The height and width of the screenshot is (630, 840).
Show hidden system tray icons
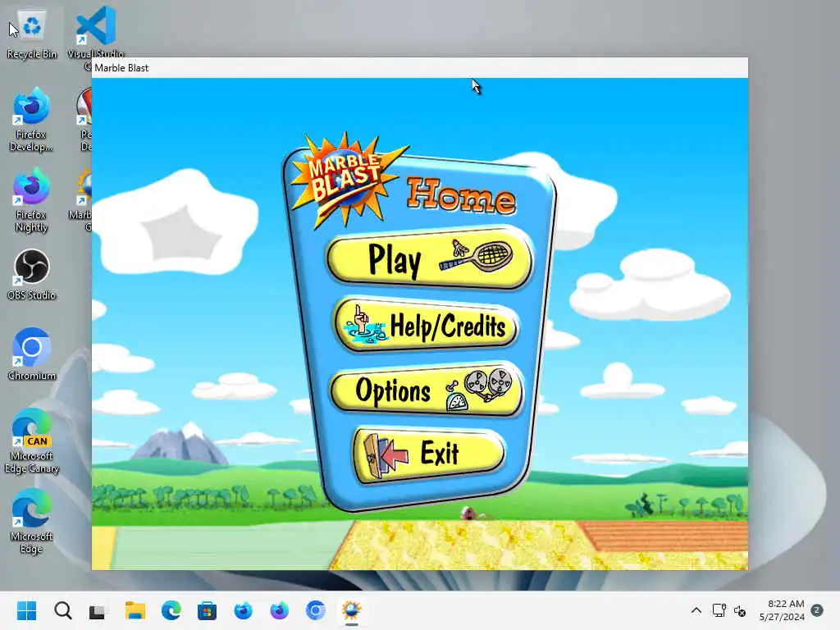(696, 610)
